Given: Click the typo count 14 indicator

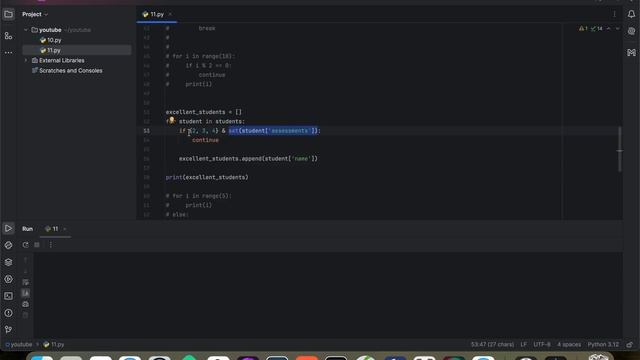Looking at the screenshot, I should click(597, 29).
